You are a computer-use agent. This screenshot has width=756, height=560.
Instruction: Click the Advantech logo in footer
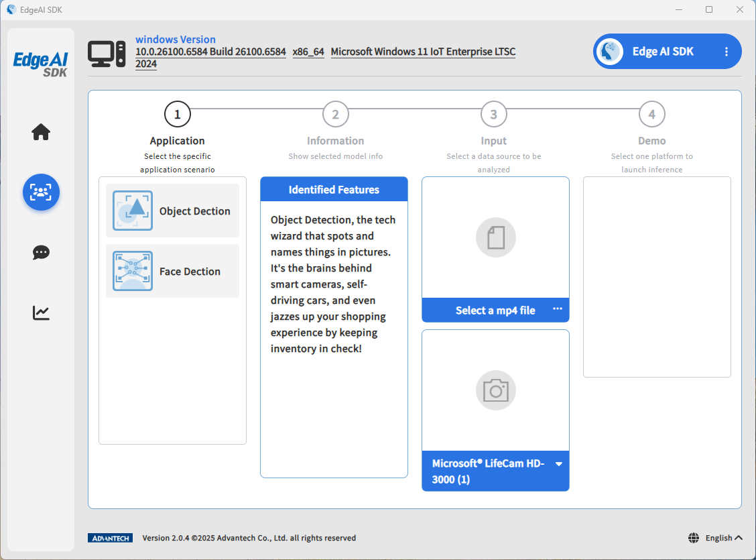[110, 538]
